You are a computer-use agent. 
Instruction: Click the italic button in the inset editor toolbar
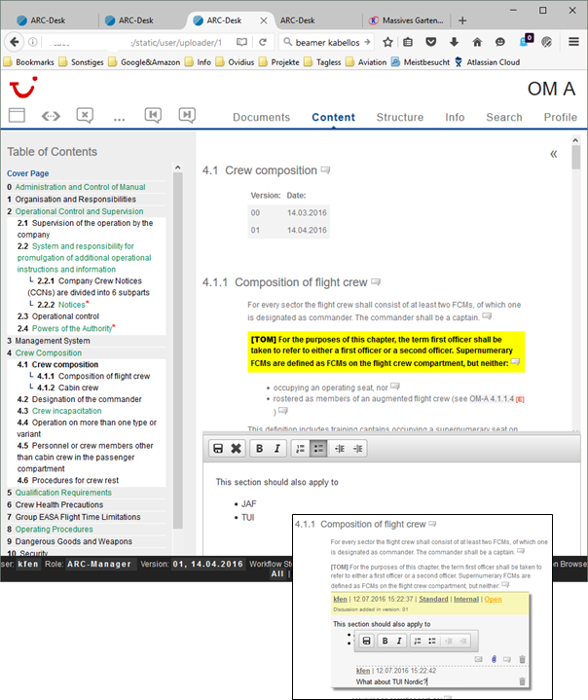tap(399, 641)
